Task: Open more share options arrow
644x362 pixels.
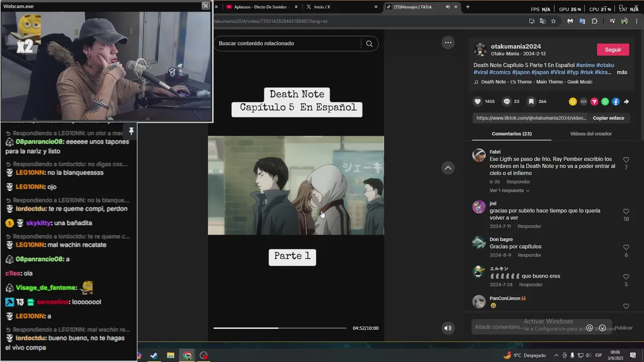Action: [626, 102]
